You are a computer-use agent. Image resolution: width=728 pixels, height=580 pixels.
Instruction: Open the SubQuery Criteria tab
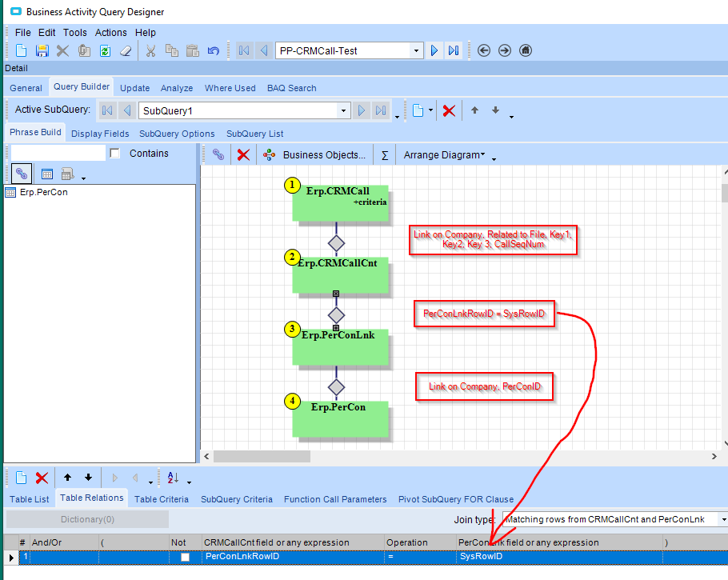[236, 499]
